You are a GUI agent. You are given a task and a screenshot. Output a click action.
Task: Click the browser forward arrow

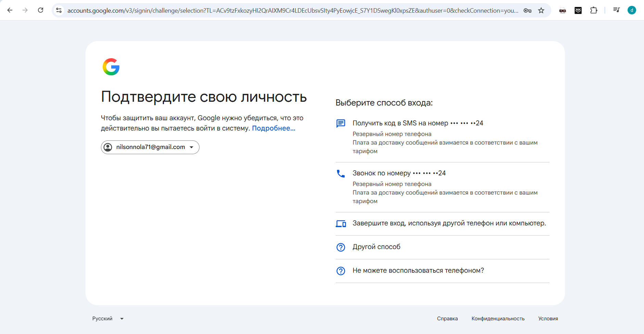click(x=25, y=10)
